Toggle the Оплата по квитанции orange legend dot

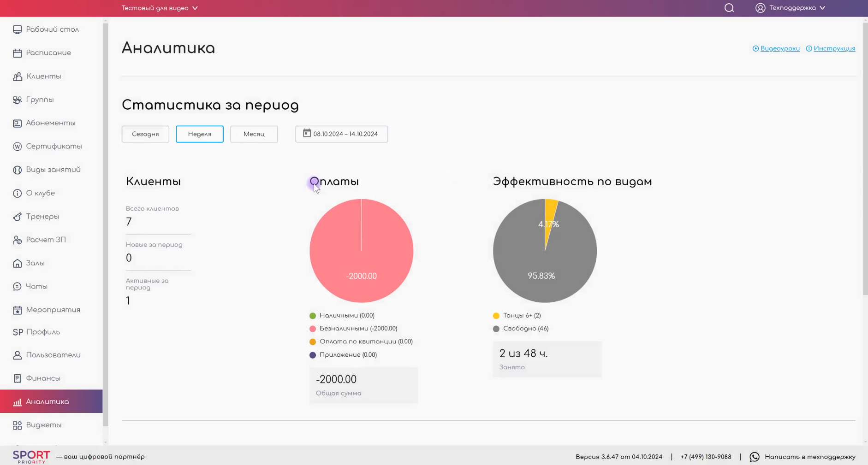click(313, 342)
